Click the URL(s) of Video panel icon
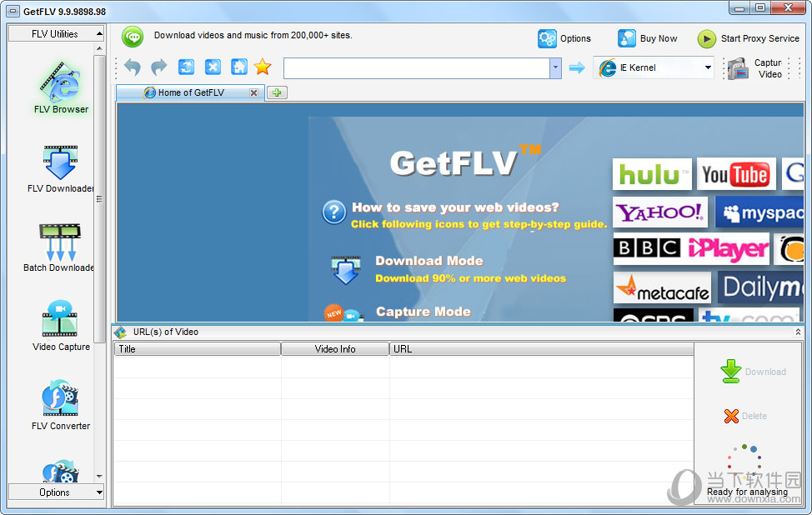The width and height of the screenshot is (812, 515). coord(121,332)
